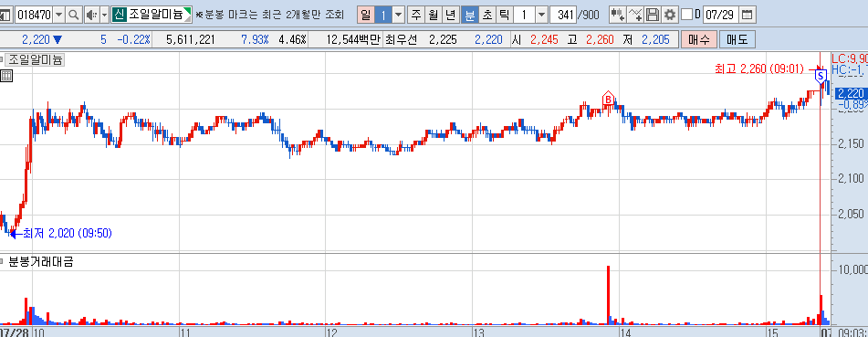868x337 pixels.
Task: Open dropdown next to blue 1 period button
Action: coord(399,15)
